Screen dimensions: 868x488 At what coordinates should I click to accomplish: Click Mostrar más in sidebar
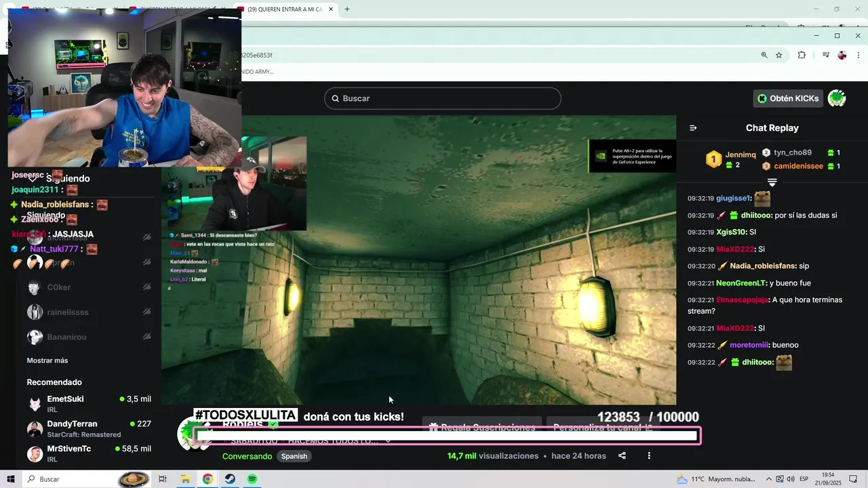click(x=47, y=361)
